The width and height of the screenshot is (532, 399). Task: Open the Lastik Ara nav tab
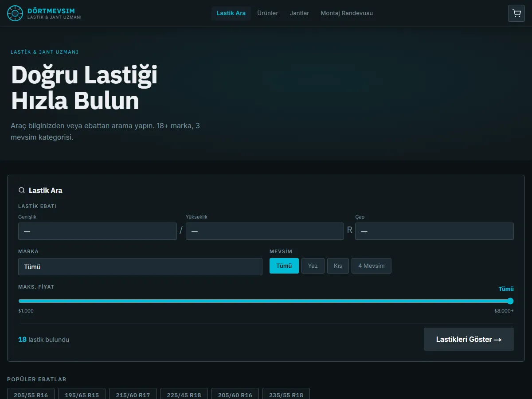pyautogui.click(x=231, y=13)
